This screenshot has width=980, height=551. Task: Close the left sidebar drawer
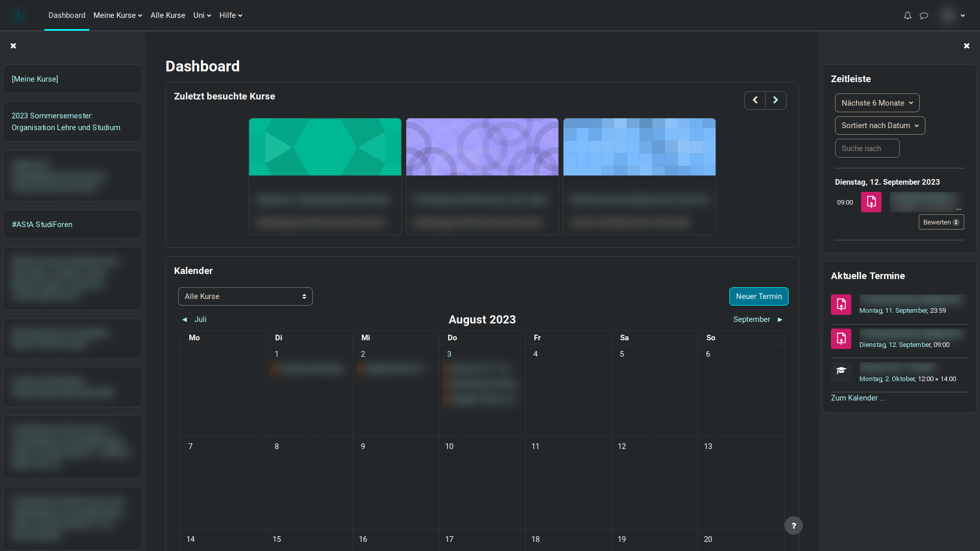[x=13, y=46]
